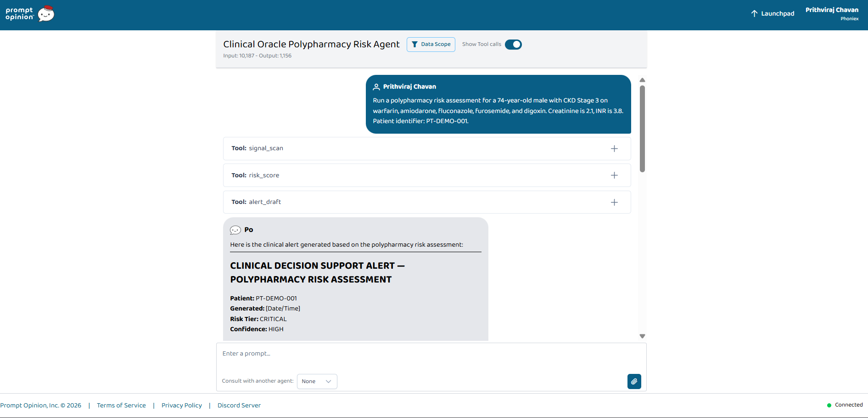Click the Launchpad up-arrow icon
The width and height of the screenshot is (868, 418).
point(754,13)
